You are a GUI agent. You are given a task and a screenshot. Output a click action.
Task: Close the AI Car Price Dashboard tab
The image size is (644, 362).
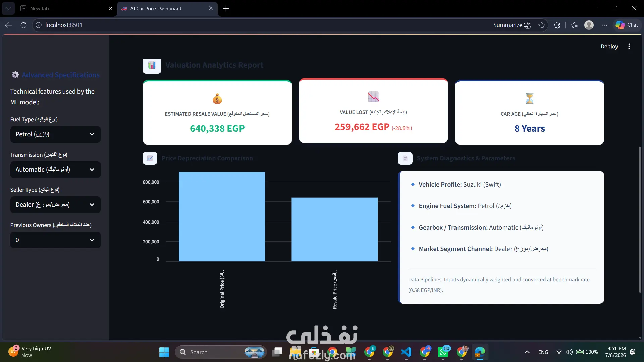(211, 9)
